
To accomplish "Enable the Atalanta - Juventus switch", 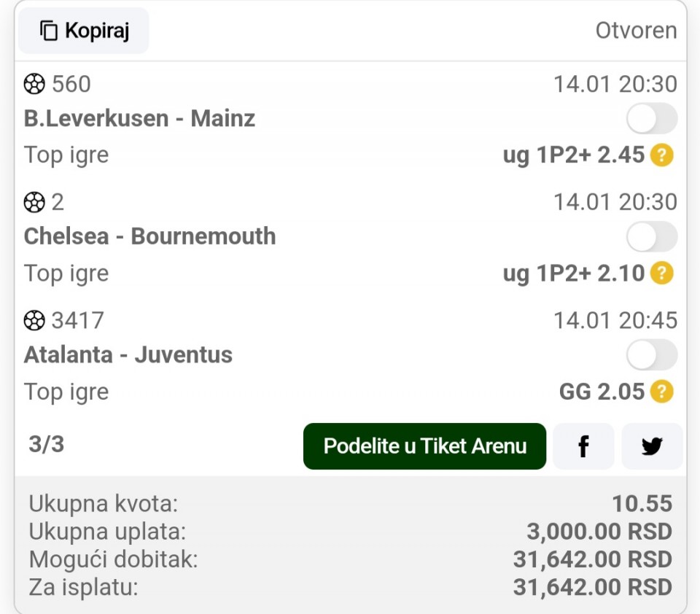I will tap(651, 355).
